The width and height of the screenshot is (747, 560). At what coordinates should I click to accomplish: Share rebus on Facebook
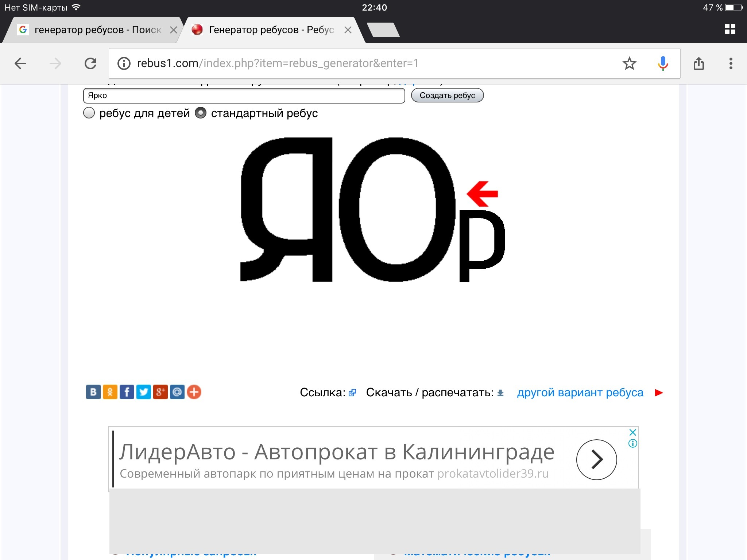[127, 392]
